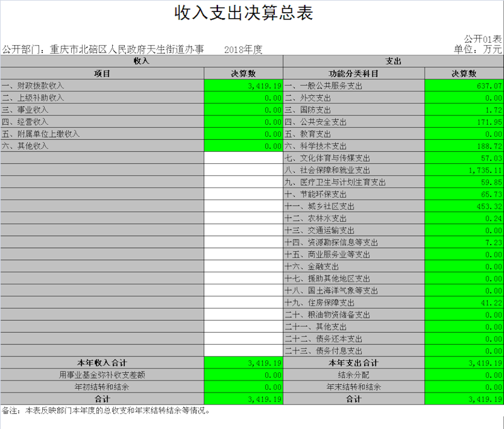
Task: Select the 结余分配 cell
Action: pyautogui.click(x=354, y=375)
